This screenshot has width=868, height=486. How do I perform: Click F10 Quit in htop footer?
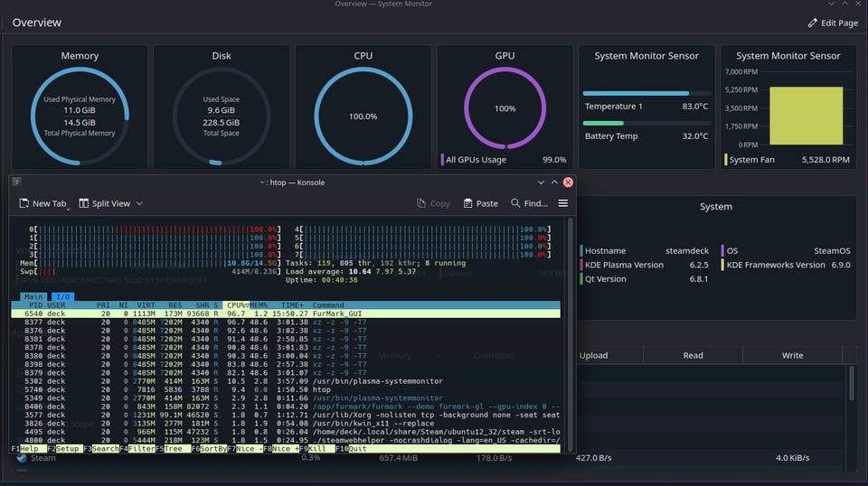click(x=353, y=449)
